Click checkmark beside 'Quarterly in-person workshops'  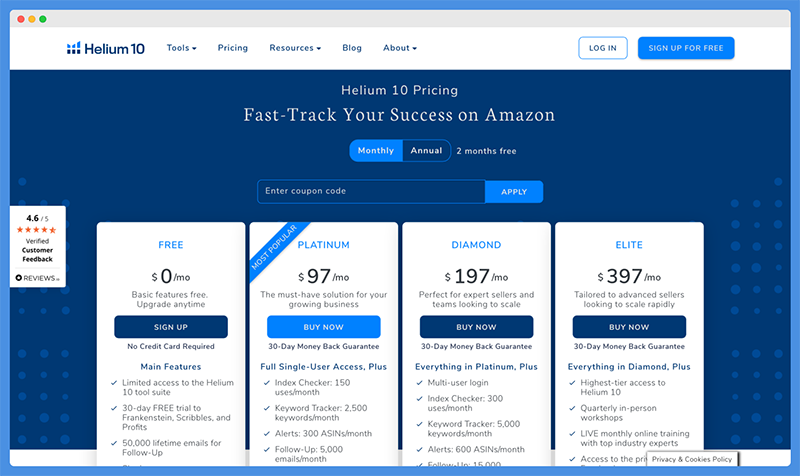[x=572, y=408]
